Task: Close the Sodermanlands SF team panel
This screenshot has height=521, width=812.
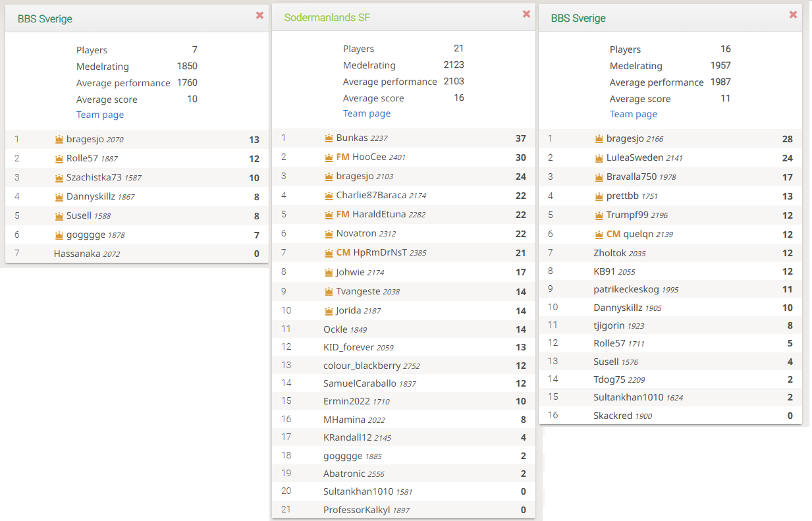Action: (x=526, y=14)
